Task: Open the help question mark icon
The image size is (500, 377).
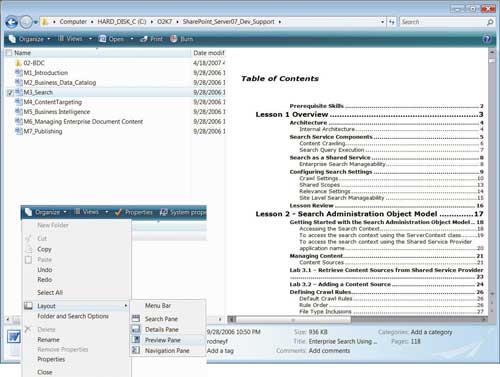Action: [487, 39]
